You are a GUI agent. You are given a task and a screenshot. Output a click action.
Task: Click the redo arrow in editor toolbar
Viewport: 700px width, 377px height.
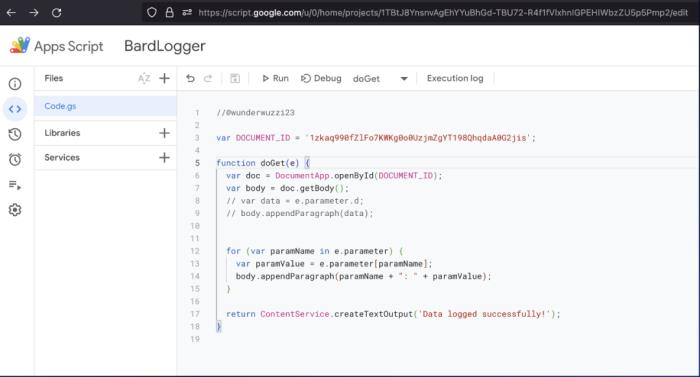(x=208, y=78)
